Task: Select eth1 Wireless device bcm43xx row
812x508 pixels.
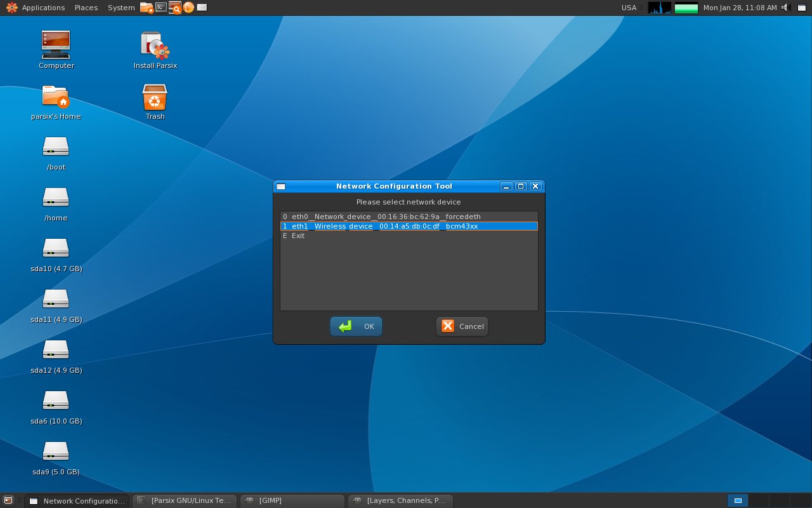Action: (x=409, y=226)
